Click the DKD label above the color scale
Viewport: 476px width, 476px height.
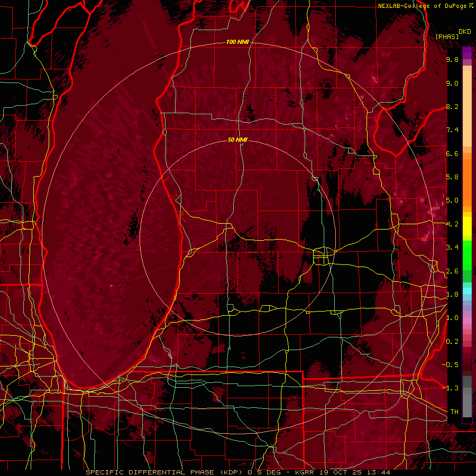click(x=464, y=32)
